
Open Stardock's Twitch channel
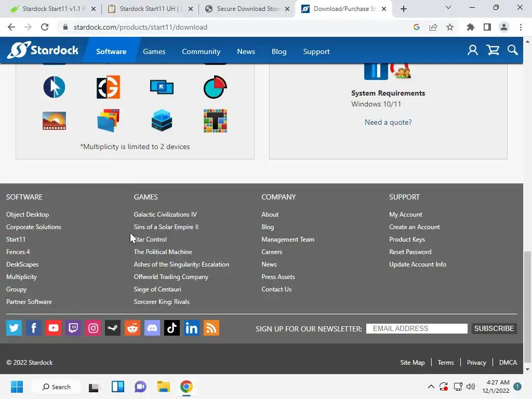[x=73, y=328]
